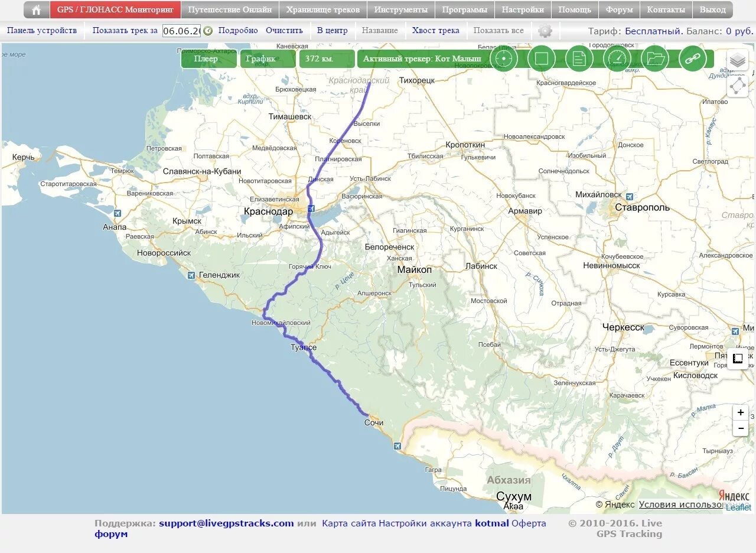The height and width of the screenshot is (553, 756).
Task: Click the Яндекс logo on map
Action: [x=734, y=496]
